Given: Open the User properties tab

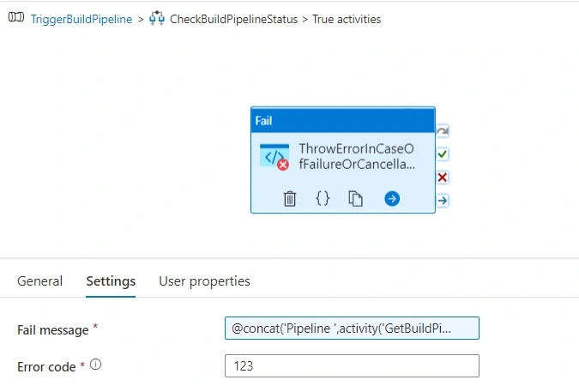Looking at the screenshot, I should point(204,281).
